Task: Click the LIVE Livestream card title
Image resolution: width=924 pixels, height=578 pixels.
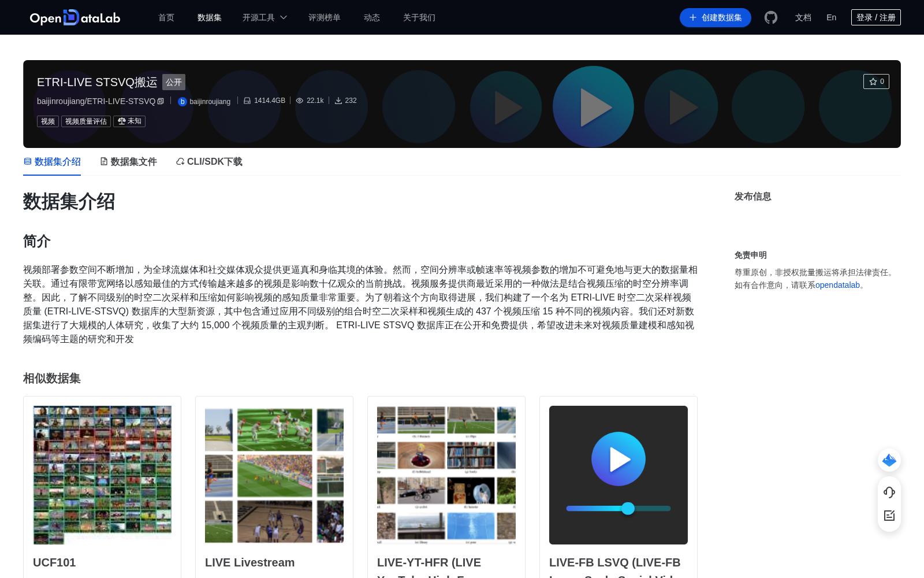Action: pos(249,562)
